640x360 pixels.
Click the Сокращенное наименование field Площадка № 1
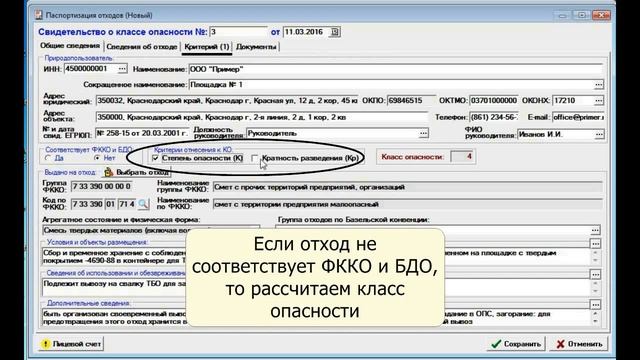click(391, 84)
